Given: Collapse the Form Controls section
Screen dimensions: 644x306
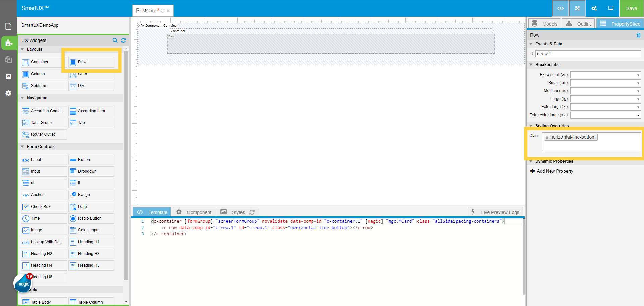Looking at the screenshot, I should [22, 146].
